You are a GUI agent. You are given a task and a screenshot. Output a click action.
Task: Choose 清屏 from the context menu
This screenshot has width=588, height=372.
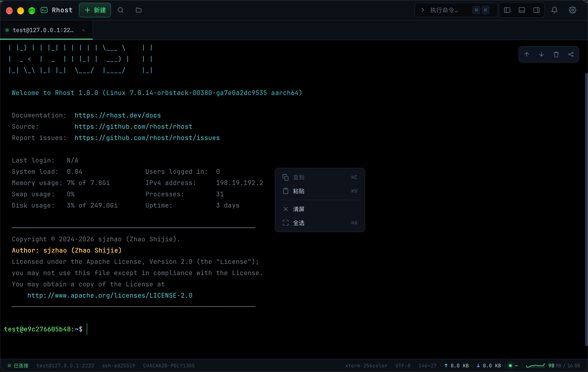[x=320, y=209]
